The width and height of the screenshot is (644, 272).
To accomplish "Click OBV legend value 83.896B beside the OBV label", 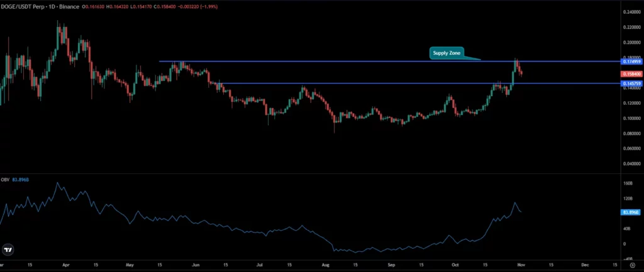I will 21,180.
